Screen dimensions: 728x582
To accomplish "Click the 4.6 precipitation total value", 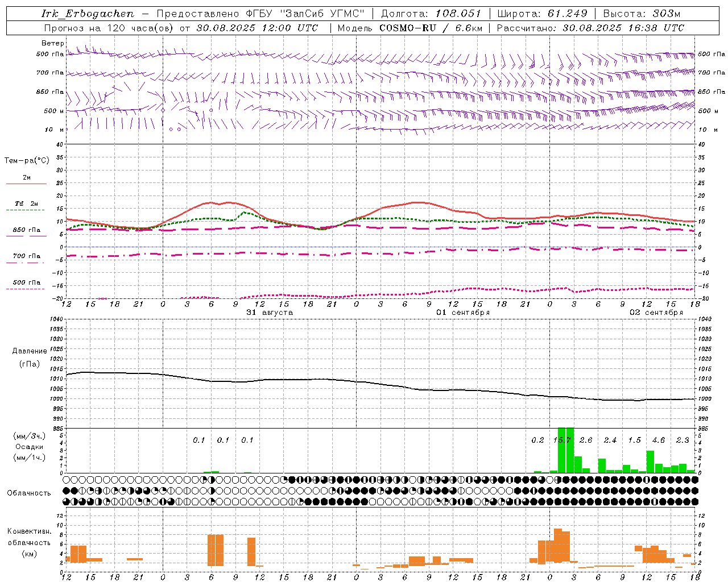I will pos(659,440).
